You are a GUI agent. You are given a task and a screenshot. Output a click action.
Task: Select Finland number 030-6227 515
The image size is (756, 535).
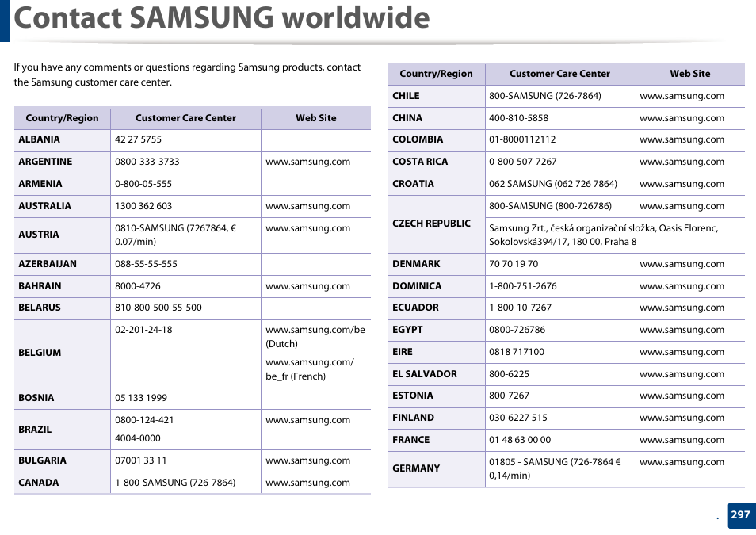coord(517,418)
